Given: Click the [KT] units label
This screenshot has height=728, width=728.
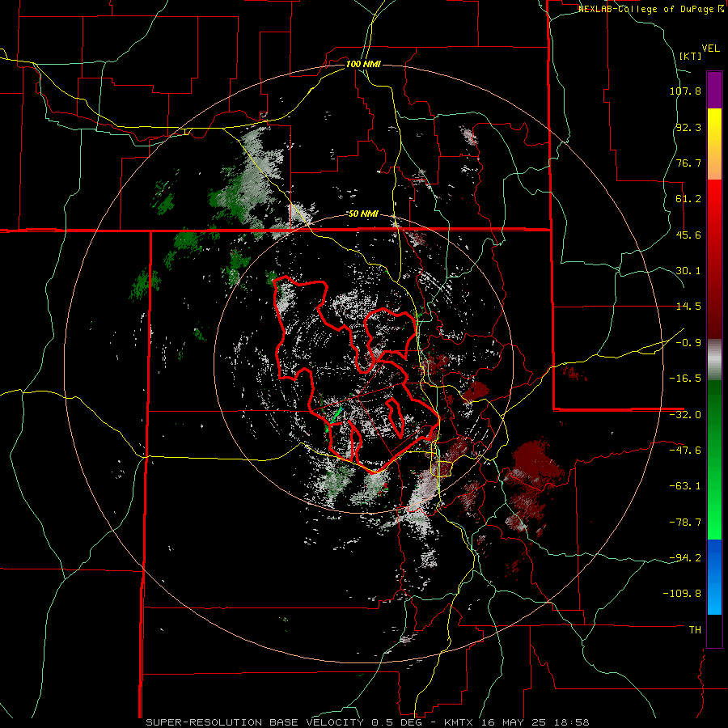Looking at the screenshot, I should pos(690,56).
